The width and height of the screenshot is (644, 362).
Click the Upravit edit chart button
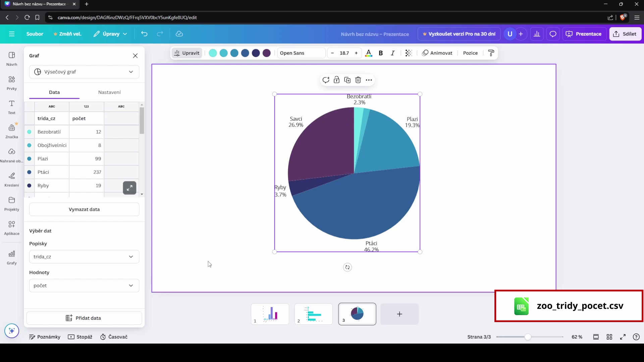(x=187, y=53)
